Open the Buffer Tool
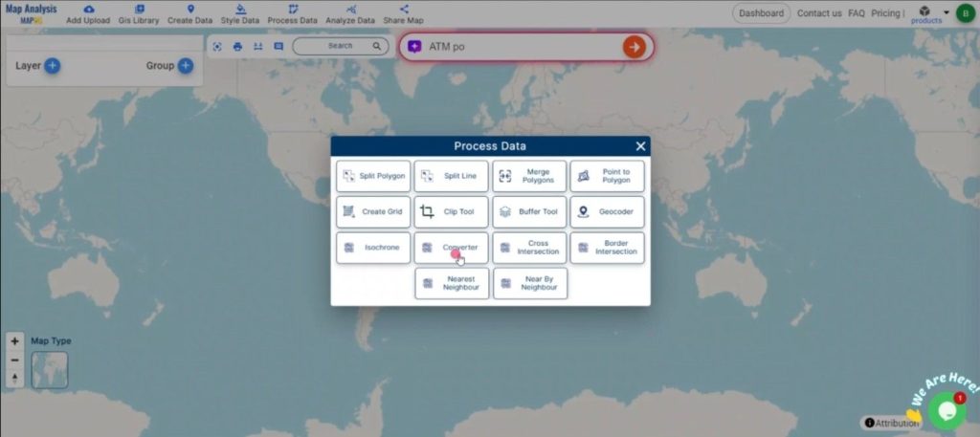Screen dimensions: 980x437 (529, 211)
